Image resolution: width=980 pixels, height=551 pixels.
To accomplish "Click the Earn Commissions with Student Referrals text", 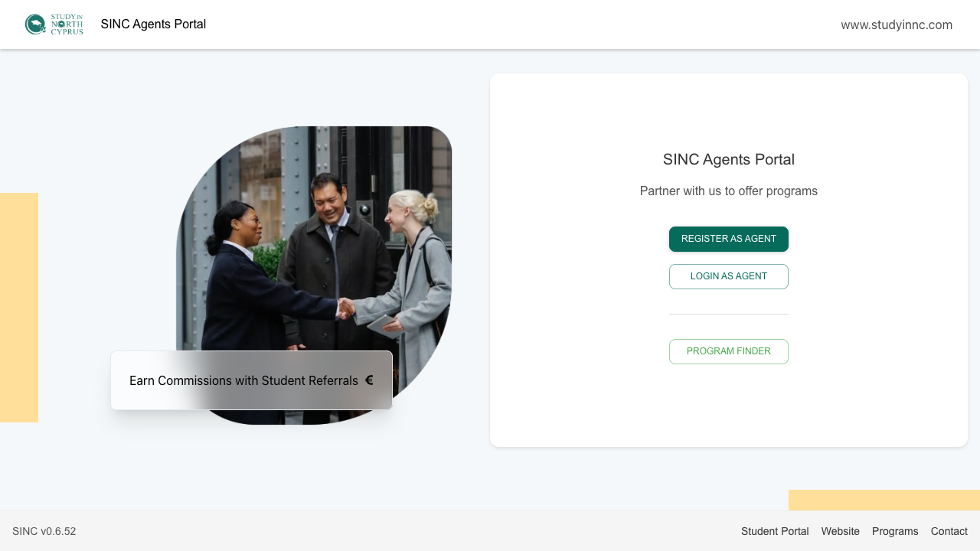I will [243, 380].
